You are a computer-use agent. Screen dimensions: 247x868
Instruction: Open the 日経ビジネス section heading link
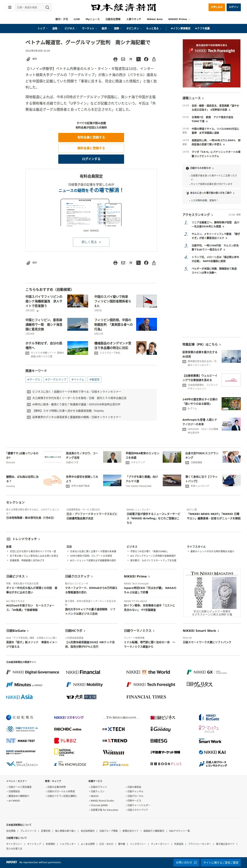coord(17,577)
